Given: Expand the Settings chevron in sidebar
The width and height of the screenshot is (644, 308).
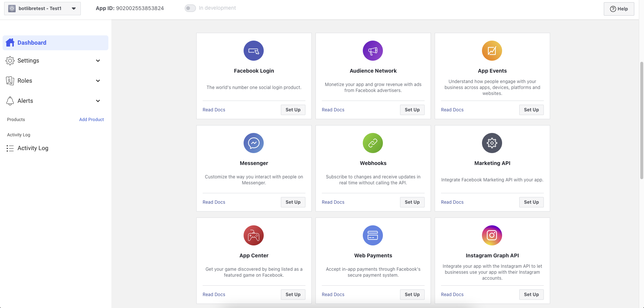Looking at the screenshot, I should [x=98, y=61].
